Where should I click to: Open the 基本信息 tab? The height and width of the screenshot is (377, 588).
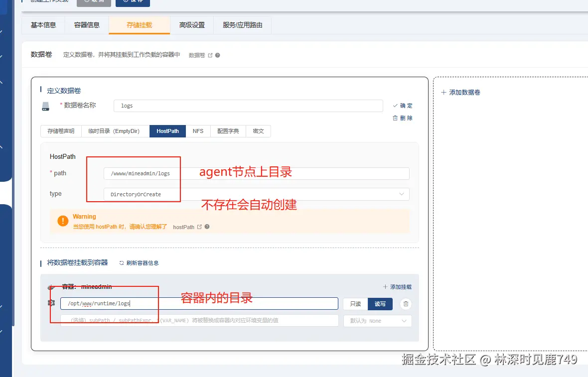point(43,25)
